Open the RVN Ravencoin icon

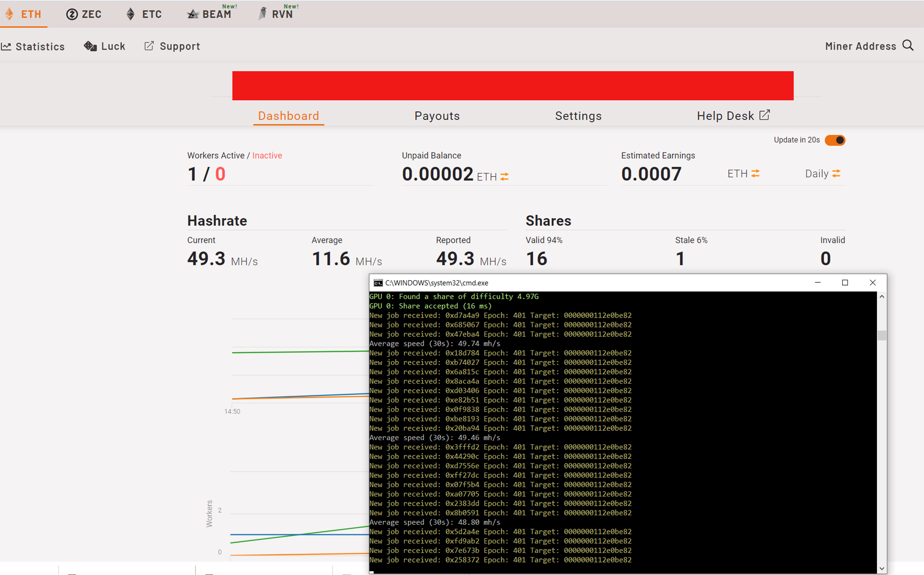(262, 13)
